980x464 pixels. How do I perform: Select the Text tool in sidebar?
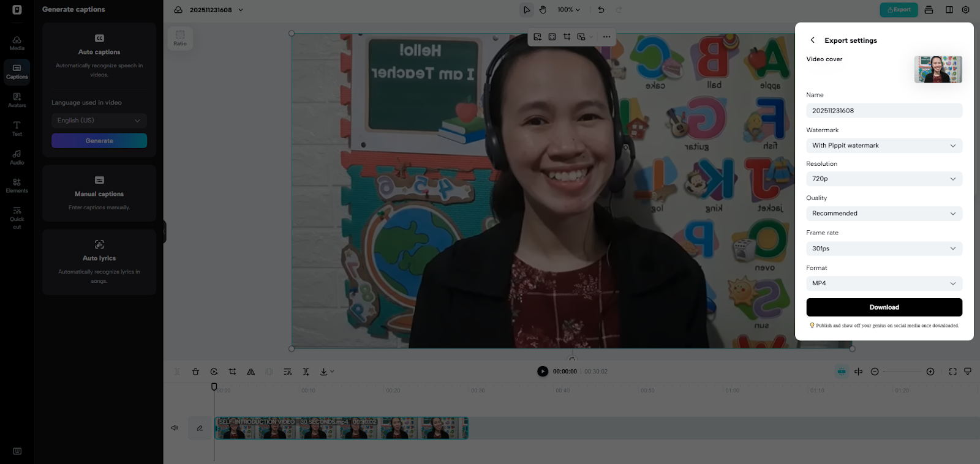[17, 129]
